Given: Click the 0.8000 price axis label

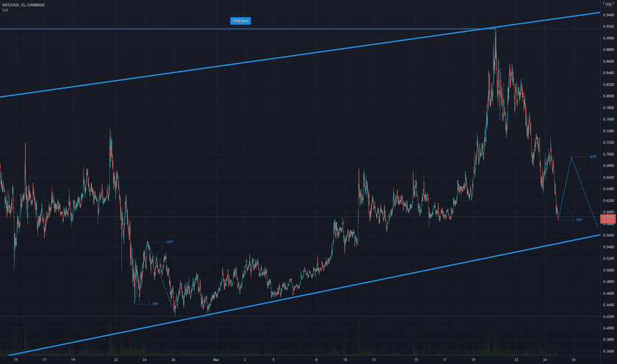Looking at the screenshot, I should [x=608, y=97].
